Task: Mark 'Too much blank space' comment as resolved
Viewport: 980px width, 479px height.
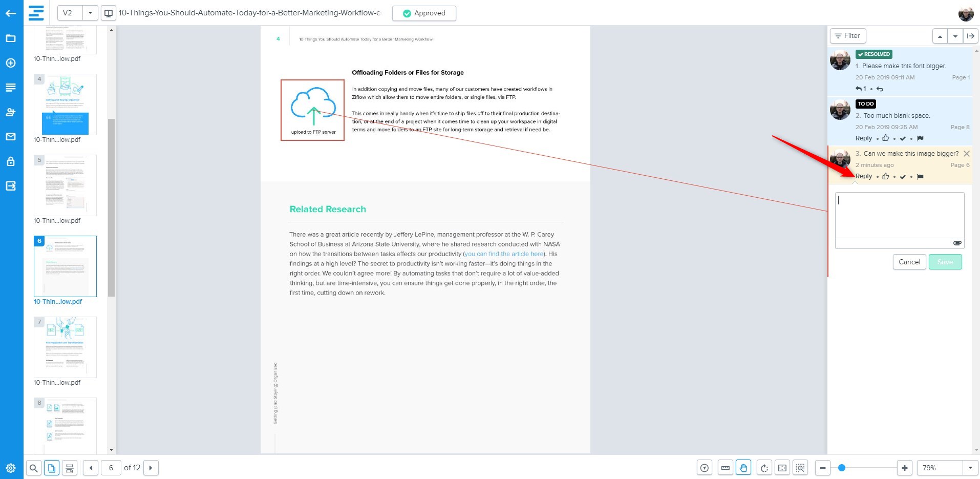Action: coord(903,138)
